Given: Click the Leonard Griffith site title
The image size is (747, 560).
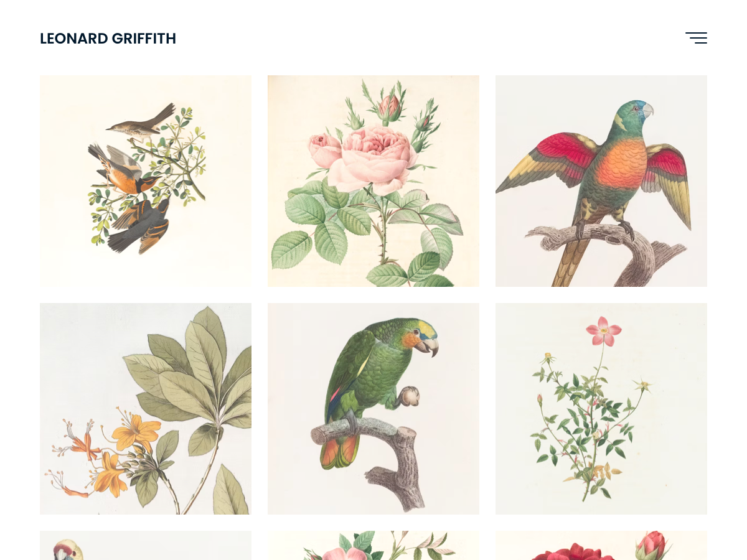Looking at the screenshot, I should point(108,39).
